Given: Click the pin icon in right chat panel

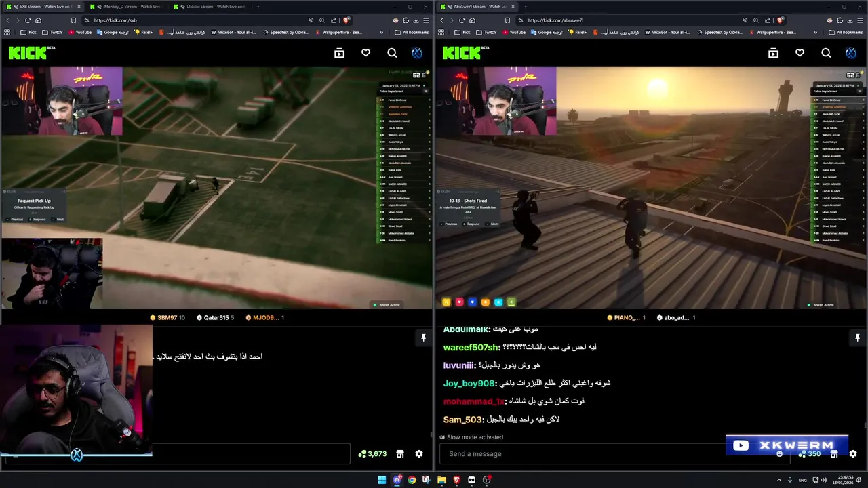Looking at the screenshot, I should click(x=857, y=338).
